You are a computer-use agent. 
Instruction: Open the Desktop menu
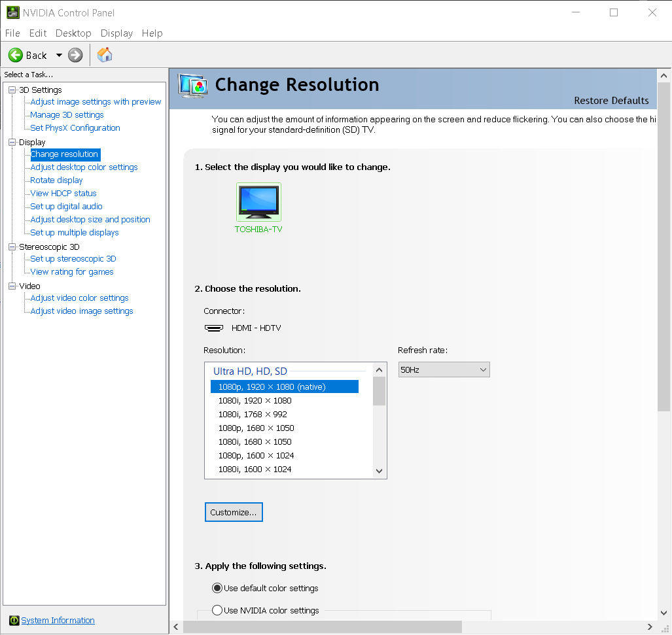[x=73, y=33]
